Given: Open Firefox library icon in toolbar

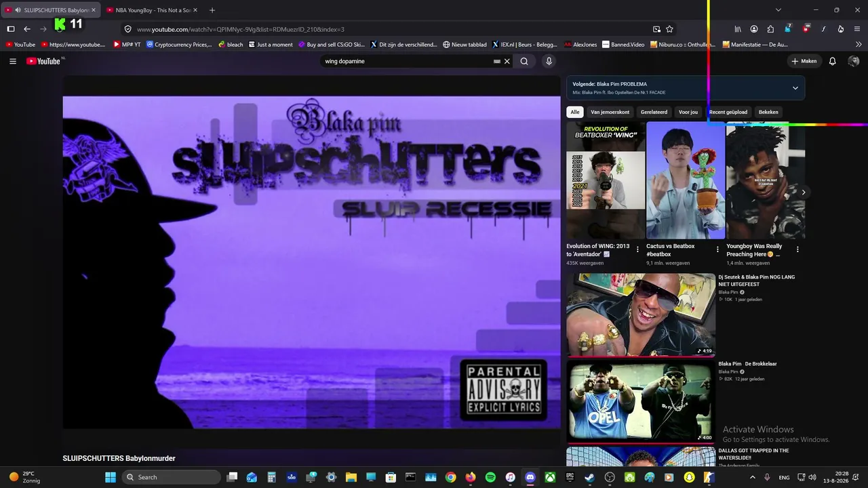Looking at the screenshot, I should click(738, 29).
